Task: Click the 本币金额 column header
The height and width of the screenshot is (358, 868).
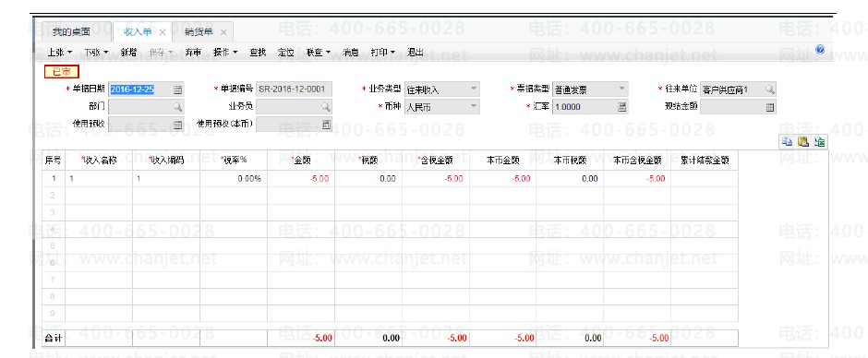Action: point(502,160)
